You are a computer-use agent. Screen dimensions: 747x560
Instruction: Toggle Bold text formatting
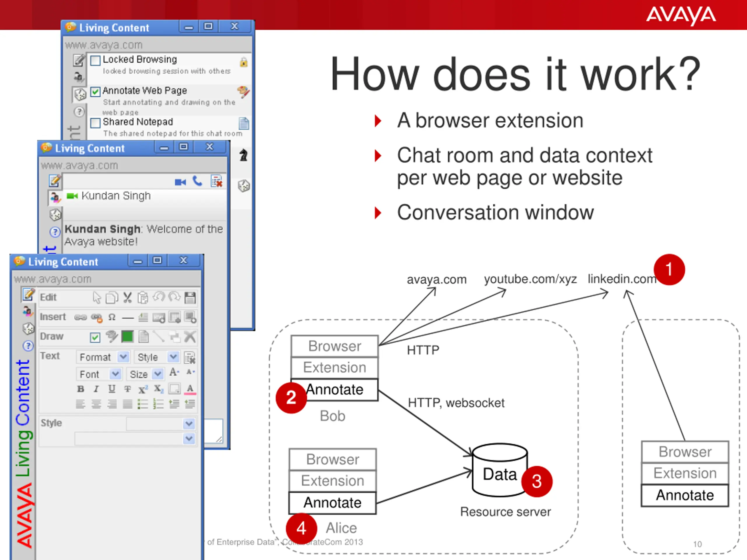coord(80,389)
